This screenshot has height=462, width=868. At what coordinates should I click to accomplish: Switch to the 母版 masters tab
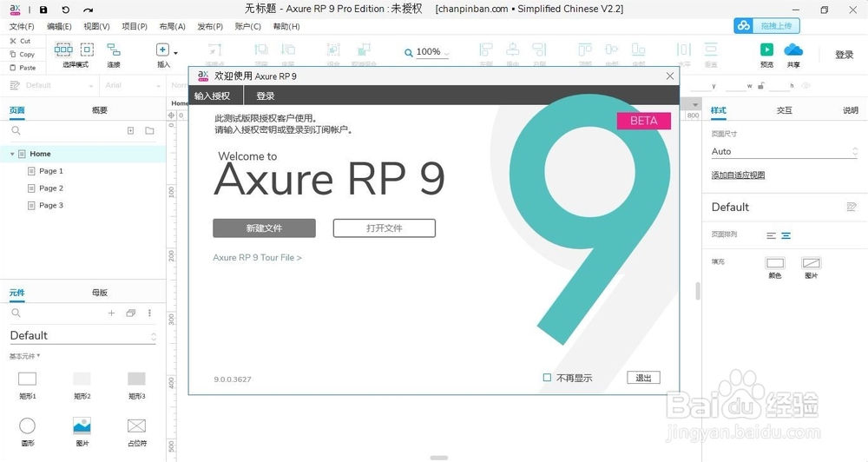click(x=100, y=293)
